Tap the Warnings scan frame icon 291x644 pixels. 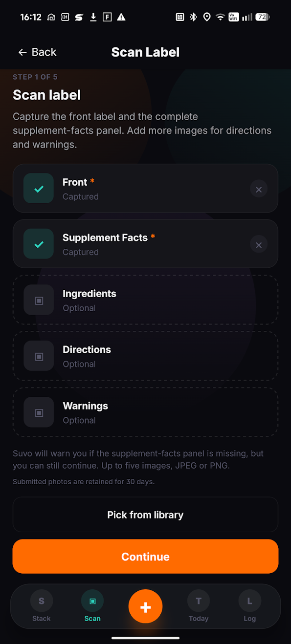pos(39,413)
